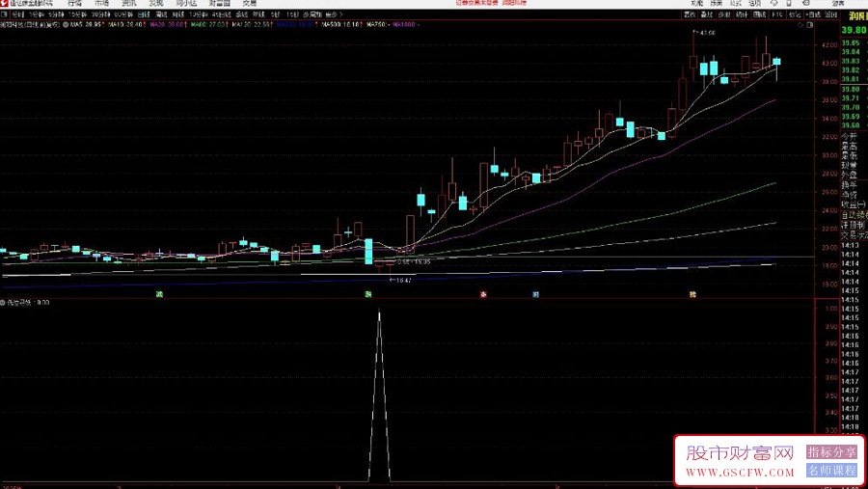Switch to the 季线 period tab

241,14
